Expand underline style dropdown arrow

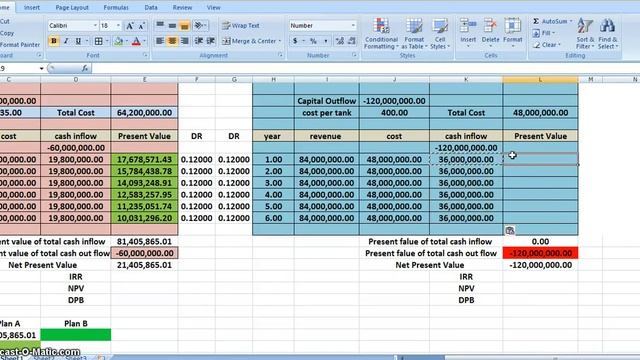click(x=86, y=41)
